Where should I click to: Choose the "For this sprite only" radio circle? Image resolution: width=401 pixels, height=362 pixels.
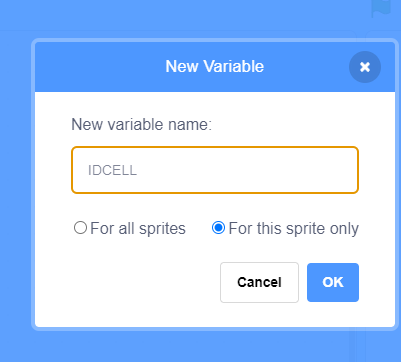pyautogui.click(x=218, y=228)
